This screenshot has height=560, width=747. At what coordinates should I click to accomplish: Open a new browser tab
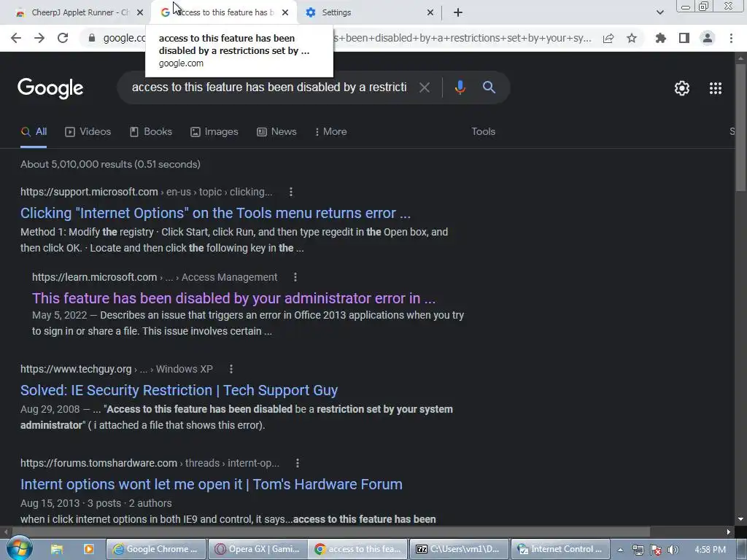click(458, 12)
